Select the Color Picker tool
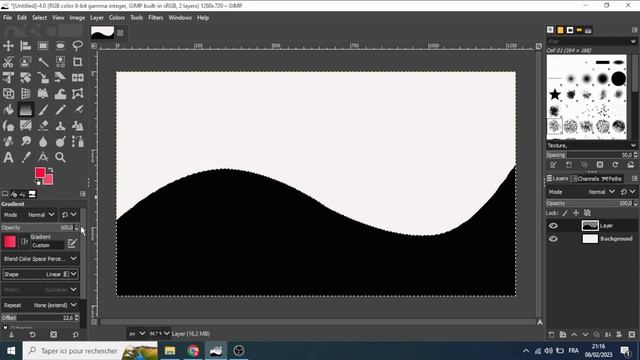Screen dimensions: 640x360 tap(26, 157)
